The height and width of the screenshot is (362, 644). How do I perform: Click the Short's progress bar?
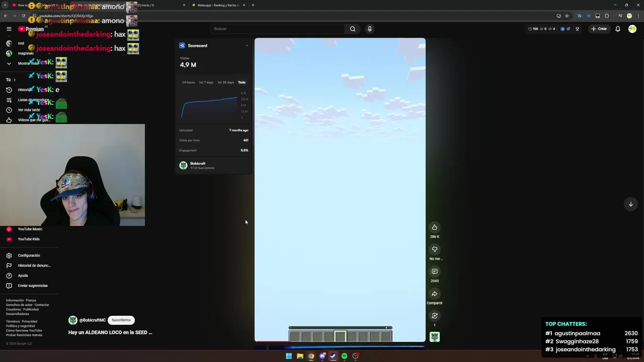340,342
